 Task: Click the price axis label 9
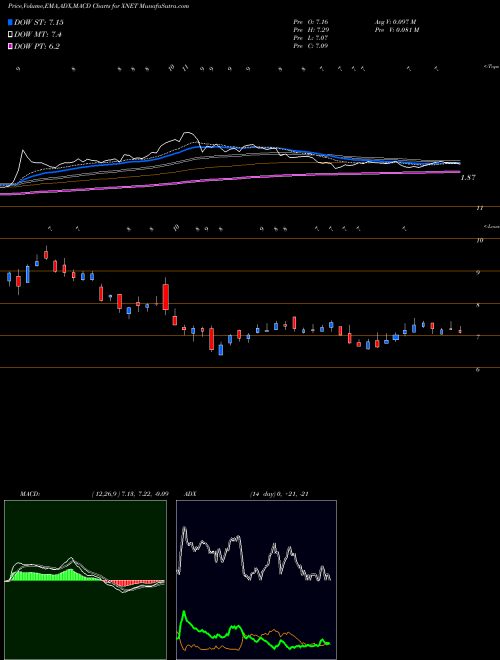coord(478,273)
